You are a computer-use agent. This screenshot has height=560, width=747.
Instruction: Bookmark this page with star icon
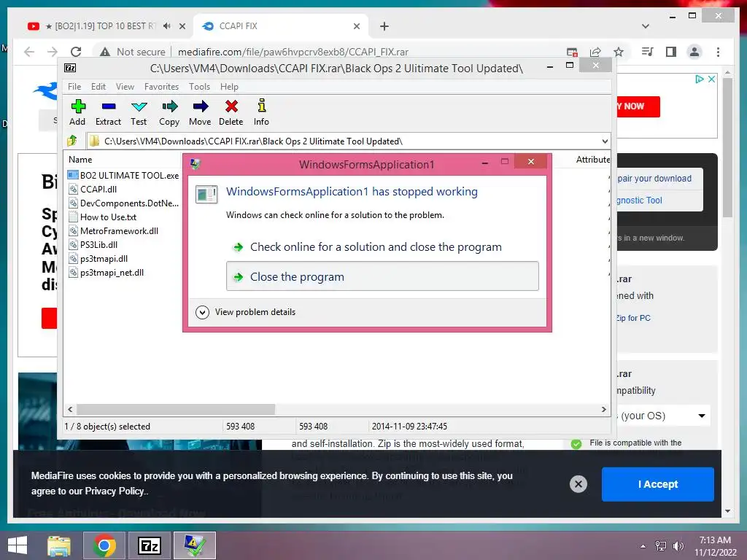pyautogui.click(x=619, y=52)
